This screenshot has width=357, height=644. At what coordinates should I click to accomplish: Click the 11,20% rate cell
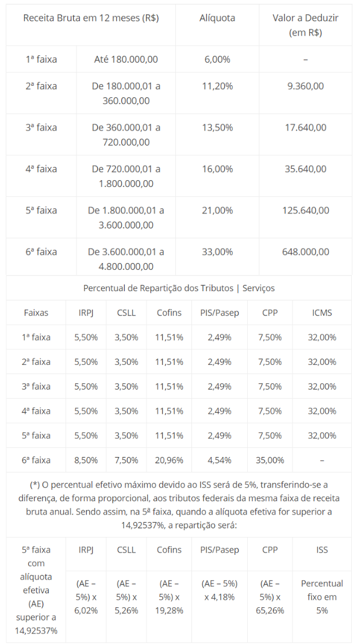point(217,86)
